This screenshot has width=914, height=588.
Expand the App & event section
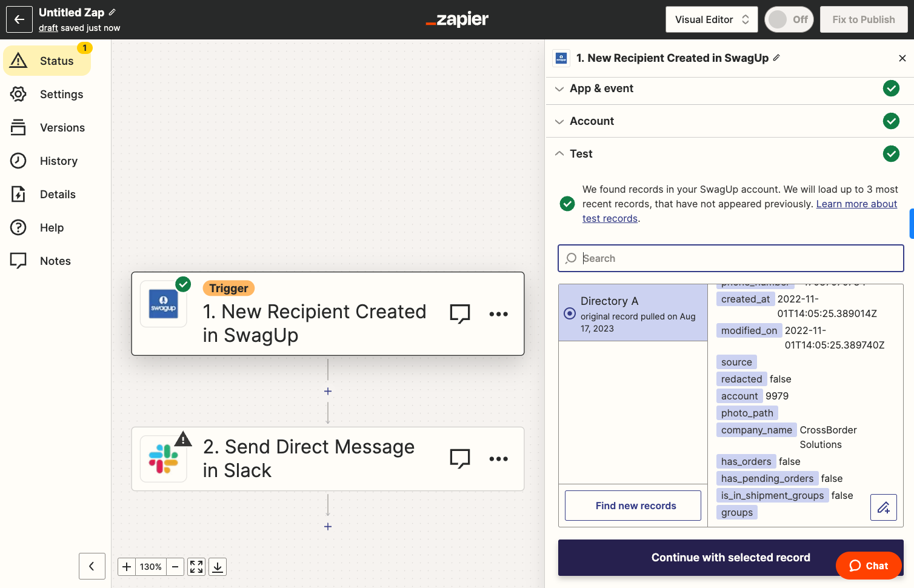coord(730,89)
